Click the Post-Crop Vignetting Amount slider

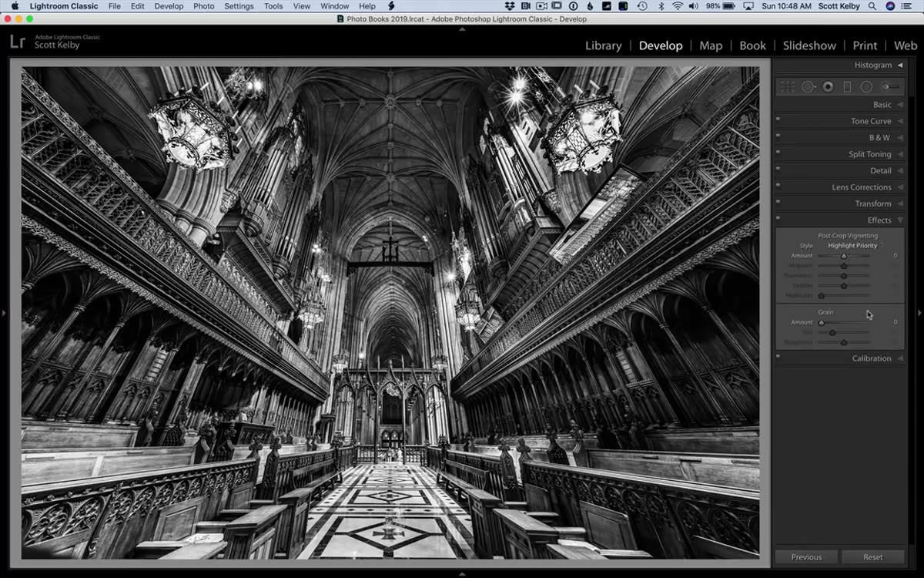[x=843, y=256]
